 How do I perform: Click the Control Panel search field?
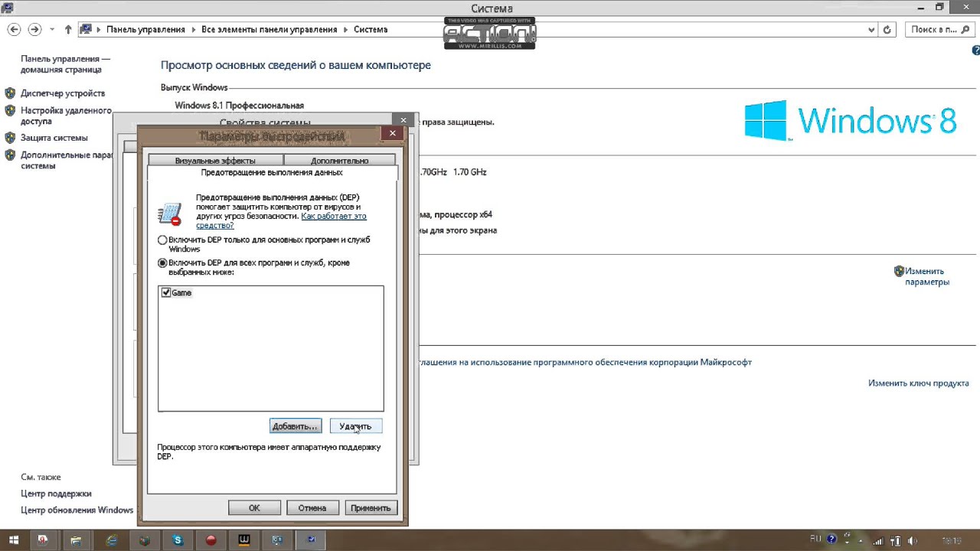coord(939,30)
